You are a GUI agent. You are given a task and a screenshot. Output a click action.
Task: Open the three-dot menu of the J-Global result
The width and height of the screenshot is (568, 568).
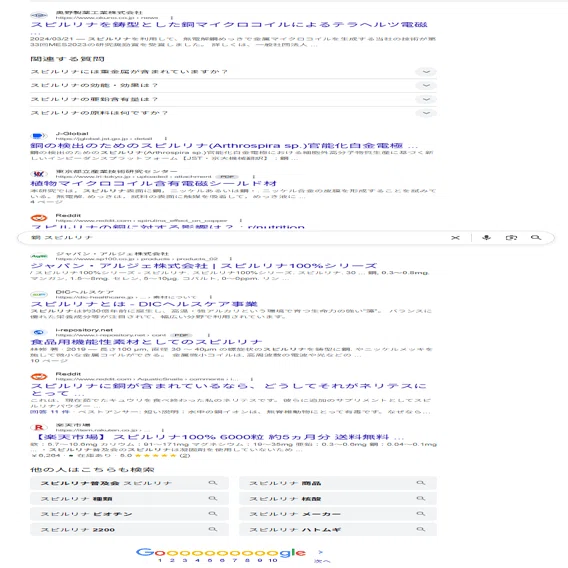[x=166, y=138]
